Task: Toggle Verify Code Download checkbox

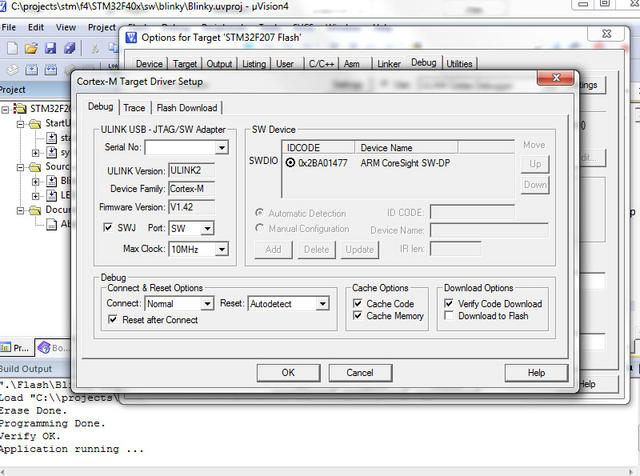Action: coord(449,303)
